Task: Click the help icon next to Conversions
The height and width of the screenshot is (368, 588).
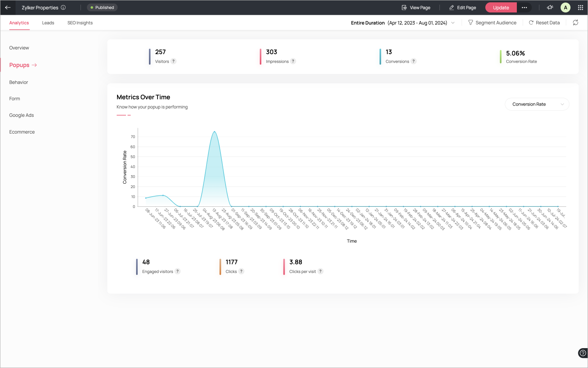Action: point(414,61)
